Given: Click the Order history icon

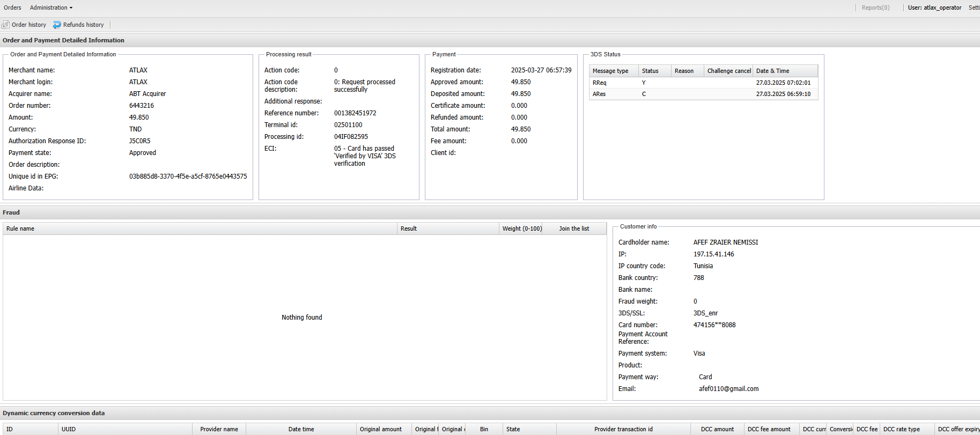Looking at the screenshot, I should point(6,25).
